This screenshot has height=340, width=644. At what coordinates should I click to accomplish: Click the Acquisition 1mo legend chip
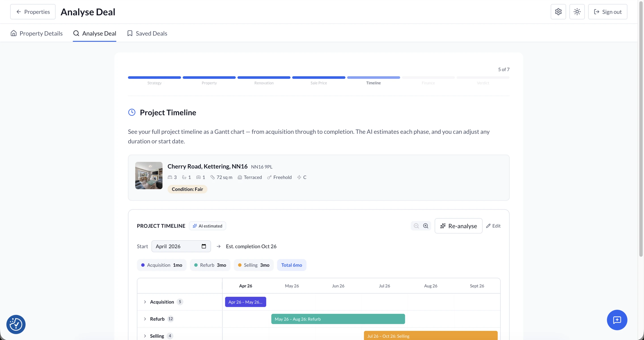coord(161,265)
